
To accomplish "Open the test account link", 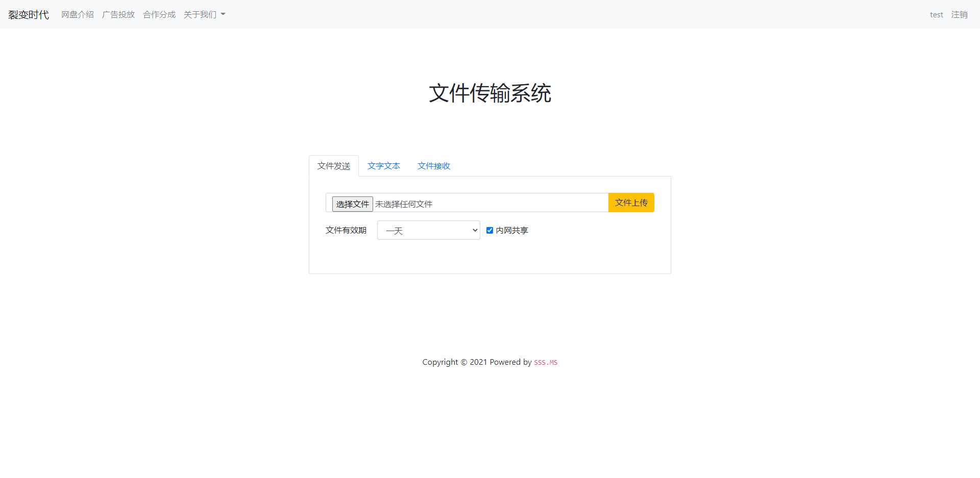I will [936, 14].
